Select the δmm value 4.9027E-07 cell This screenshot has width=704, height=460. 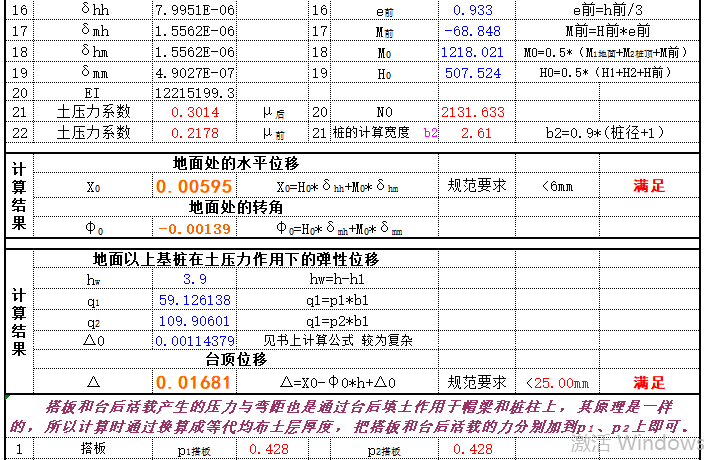point(194,73)
